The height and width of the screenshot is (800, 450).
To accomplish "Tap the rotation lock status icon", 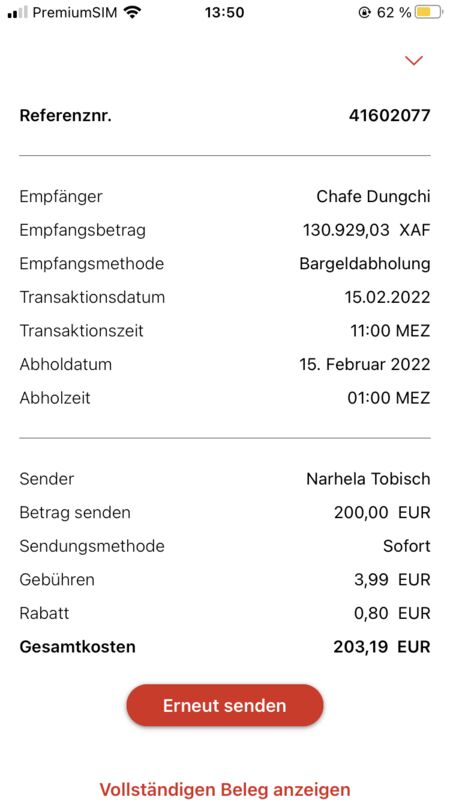I will (364, 13).
